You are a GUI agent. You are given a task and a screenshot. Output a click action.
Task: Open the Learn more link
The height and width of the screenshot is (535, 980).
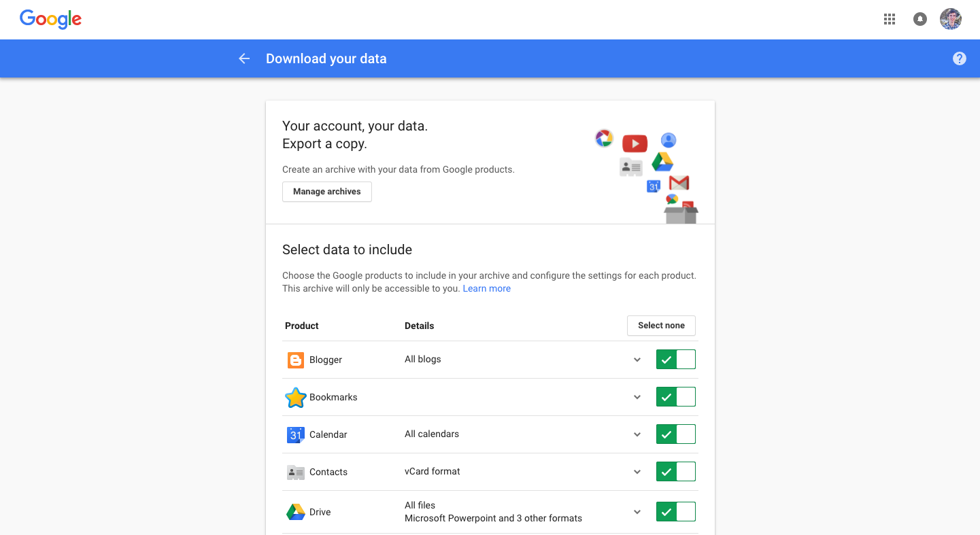coord(487,288)
